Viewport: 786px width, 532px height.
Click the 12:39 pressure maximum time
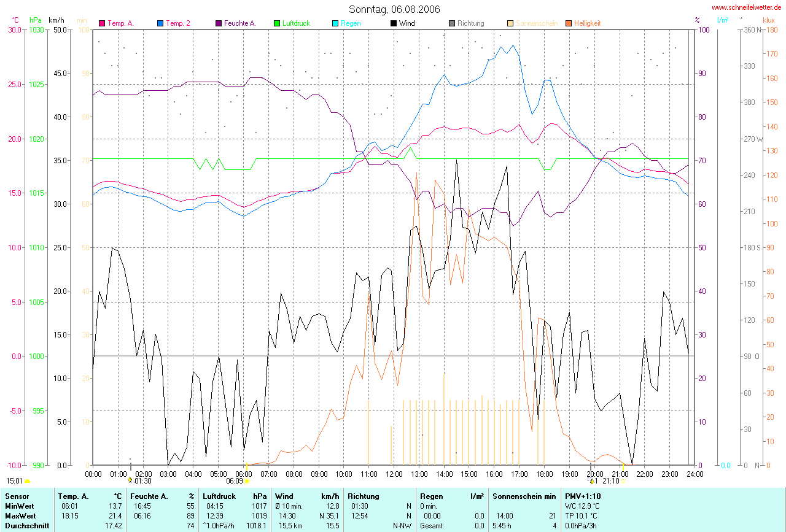pyautogui.click(x=216, y=516)
